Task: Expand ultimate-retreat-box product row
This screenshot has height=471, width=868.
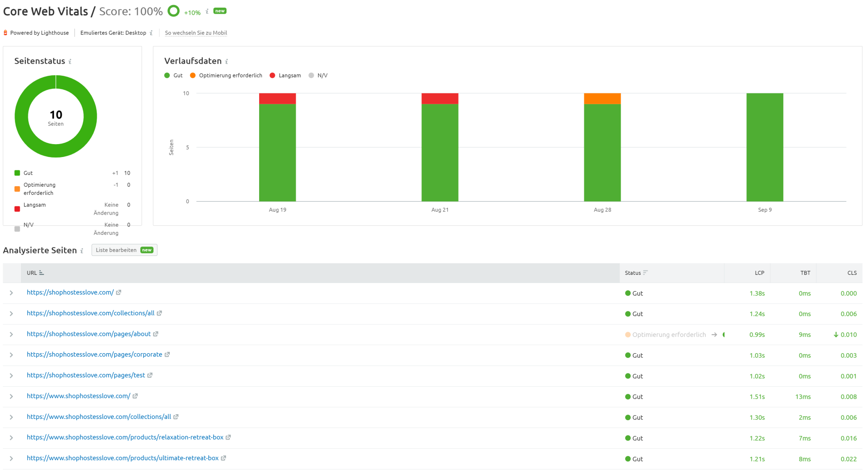Action: point(12,459)
